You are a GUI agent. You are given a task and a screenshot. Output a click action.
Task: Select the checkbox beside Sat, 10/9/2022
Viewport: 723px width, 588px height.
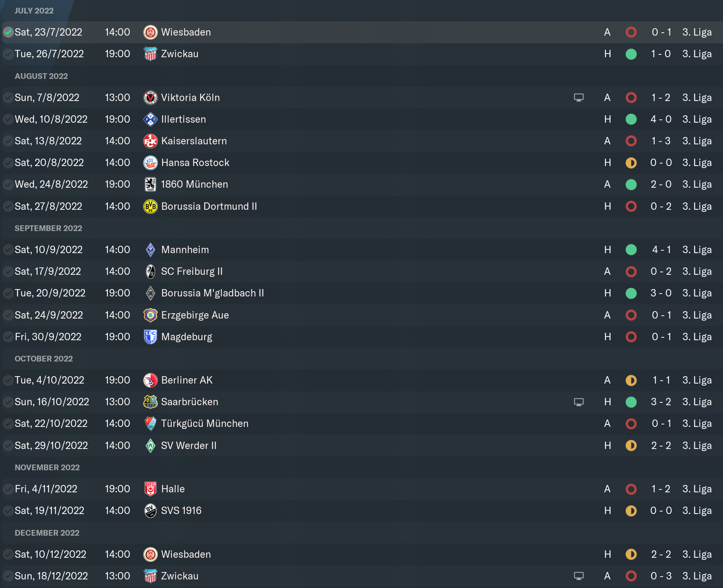coord(8,250)
